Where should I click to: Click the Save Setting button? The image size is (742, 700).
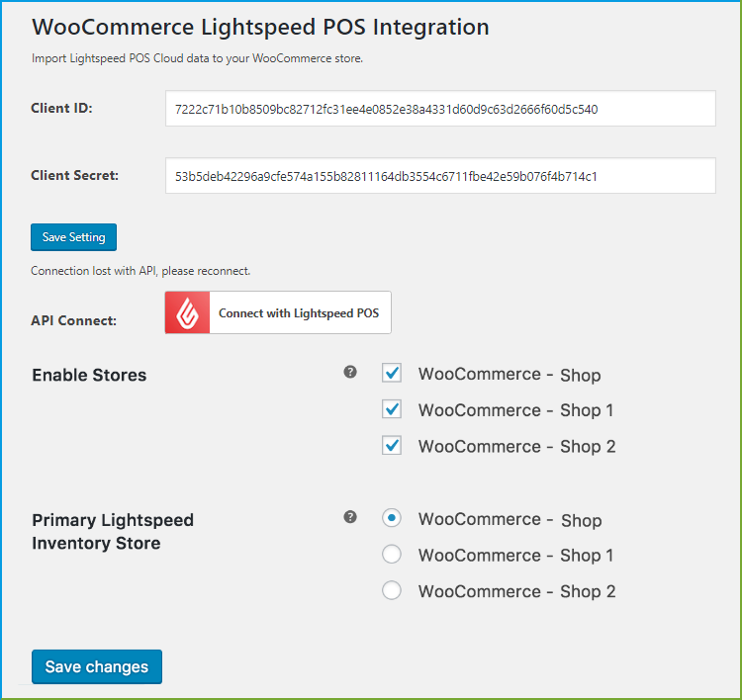coord(74,237)
